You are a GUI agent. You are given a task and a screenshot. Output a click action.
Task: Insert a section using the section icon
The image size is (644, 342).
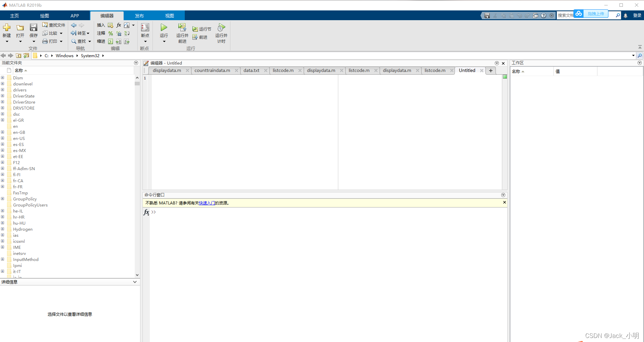tap(111, 25)
